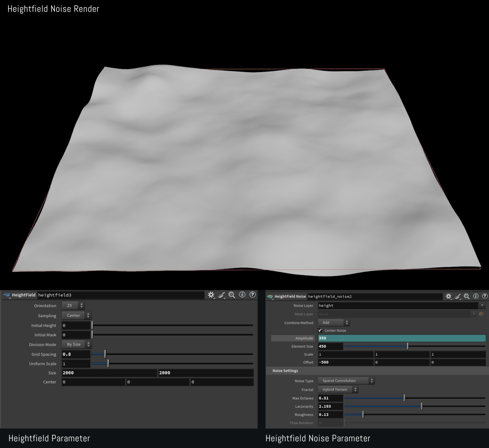Uncheck the Center Noise checkbox

pyautogui.click(x=320, y=331)
